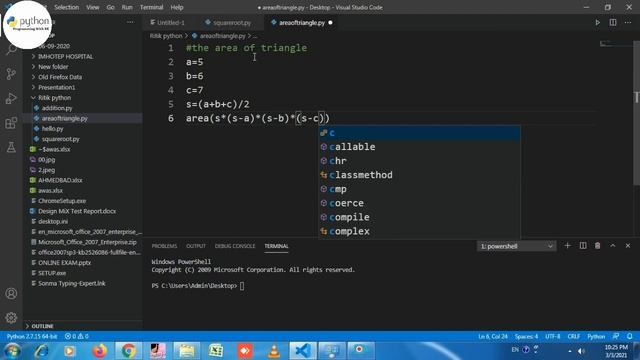This screenshot has height=360, width=640.
Task: Click the feedback icon in status bar
Action: pyautogui.click(x=616, y=336)
